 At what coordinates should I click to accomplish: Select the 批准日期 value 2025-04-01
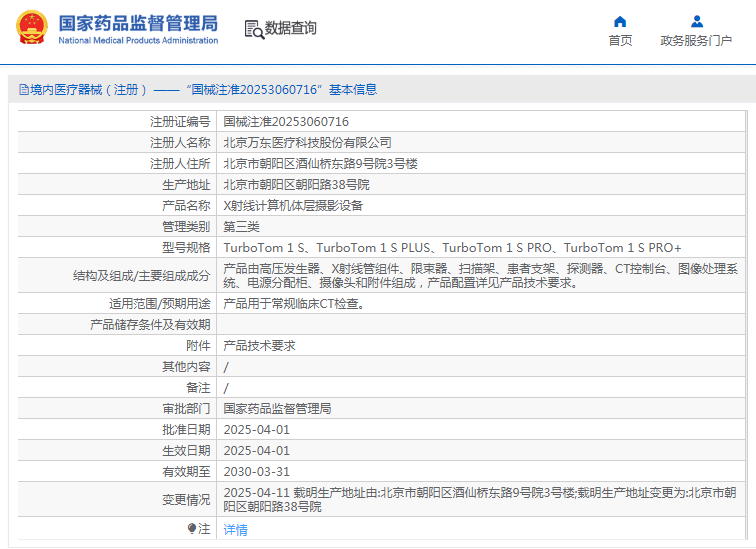pos(256,429)
